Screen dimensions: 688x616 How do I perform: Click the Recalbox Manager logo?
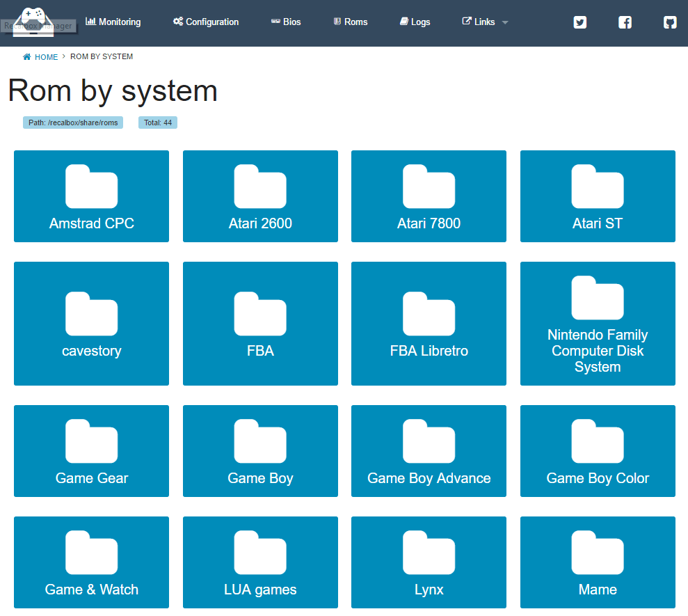(33, 19)
